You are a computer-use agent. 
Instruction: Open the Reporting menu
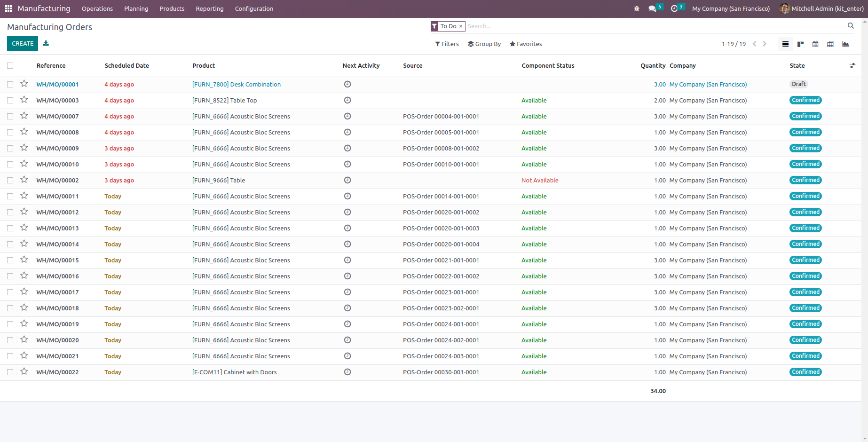pyautogui.click(x=209, y=8)
